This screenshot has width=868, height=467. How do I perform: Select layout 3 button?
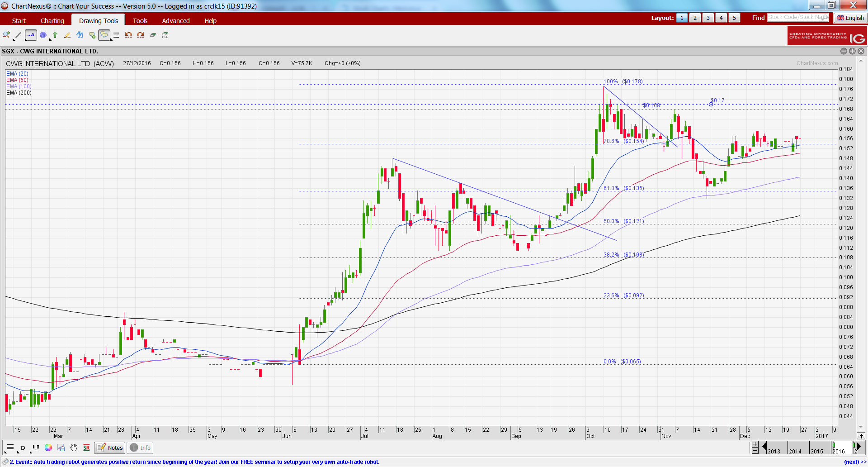pos(708,18)
